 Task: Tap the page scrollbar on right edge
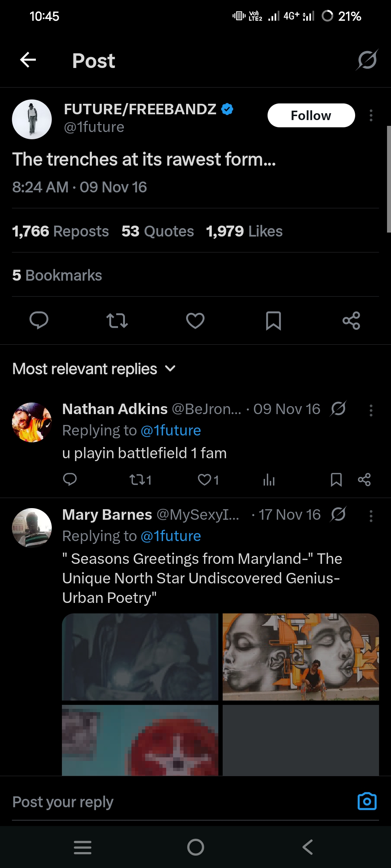tap(388, 179)
